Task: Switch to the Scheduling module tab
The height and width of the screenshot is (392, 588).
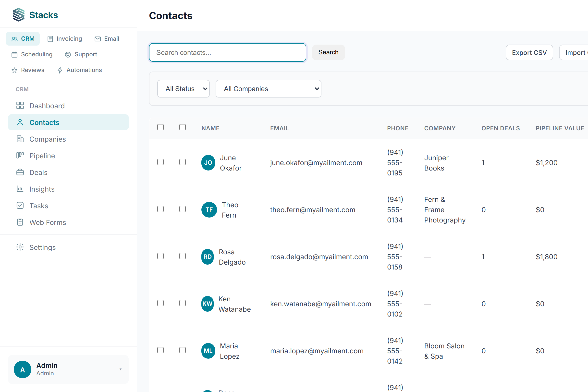Action: [x=32, y=54]
